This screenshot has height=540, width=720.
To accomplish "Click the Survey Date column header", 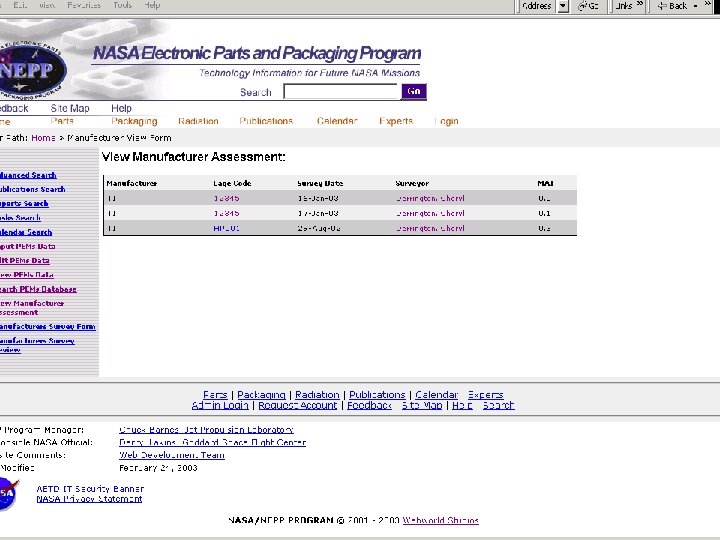I will 320,183.
